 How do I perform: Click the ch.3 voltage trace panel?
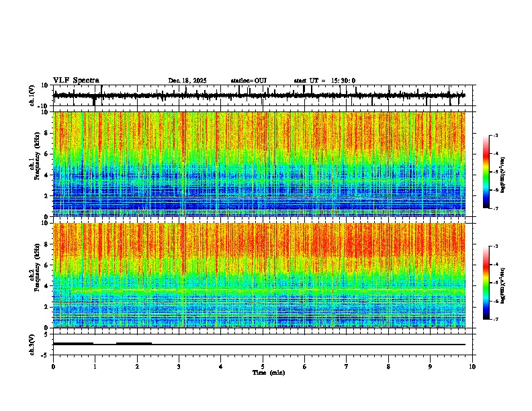[263, 345]
